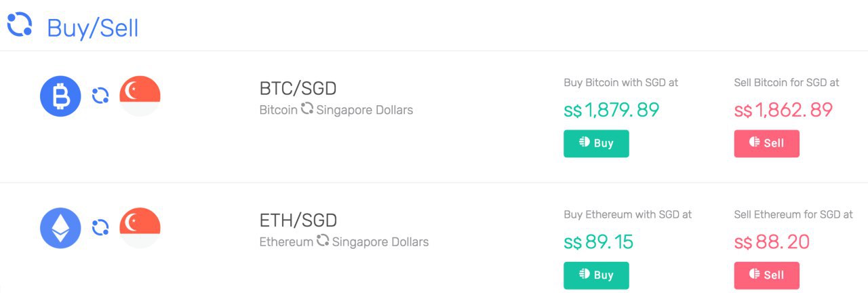Sell Bitcoin with the red Sell button
This screenshot has height=293, width=868.
(x=766, y=143)
